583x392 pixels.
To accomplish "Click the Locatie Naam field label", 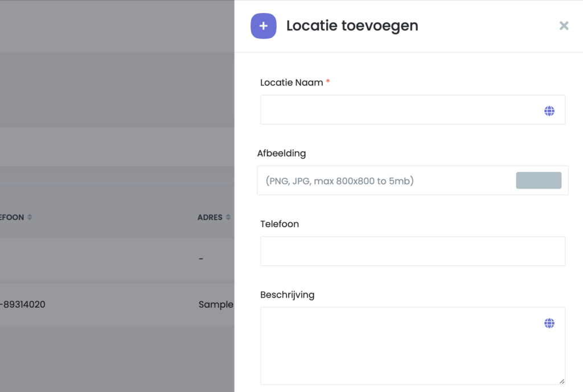I will point(291,82).
